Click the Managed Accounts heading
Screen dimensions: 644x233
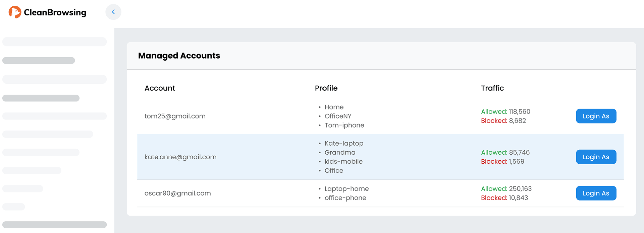(x=179, y=56)
